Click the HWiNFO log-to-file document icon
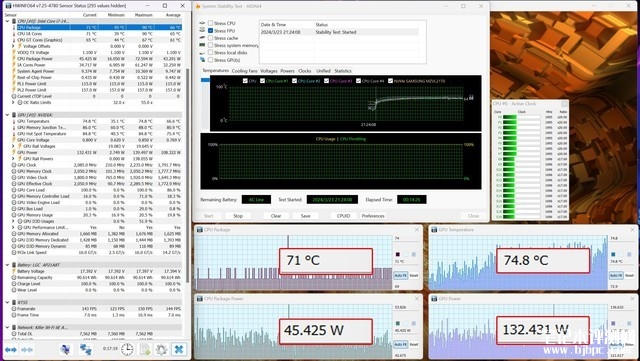This screenshot has height=361, width=640. click(x=145, y=350)
